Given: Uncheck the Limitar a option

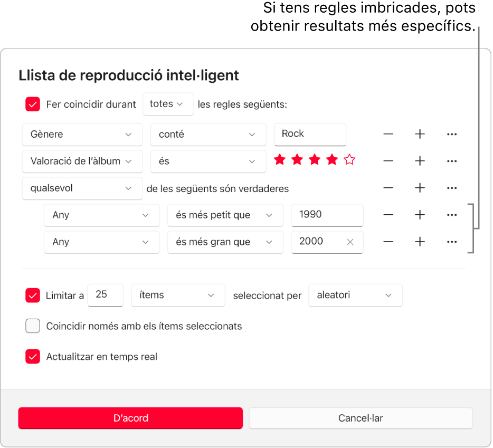Looking at the screenshot, I should pyautogui.click(x=32, y=296).
